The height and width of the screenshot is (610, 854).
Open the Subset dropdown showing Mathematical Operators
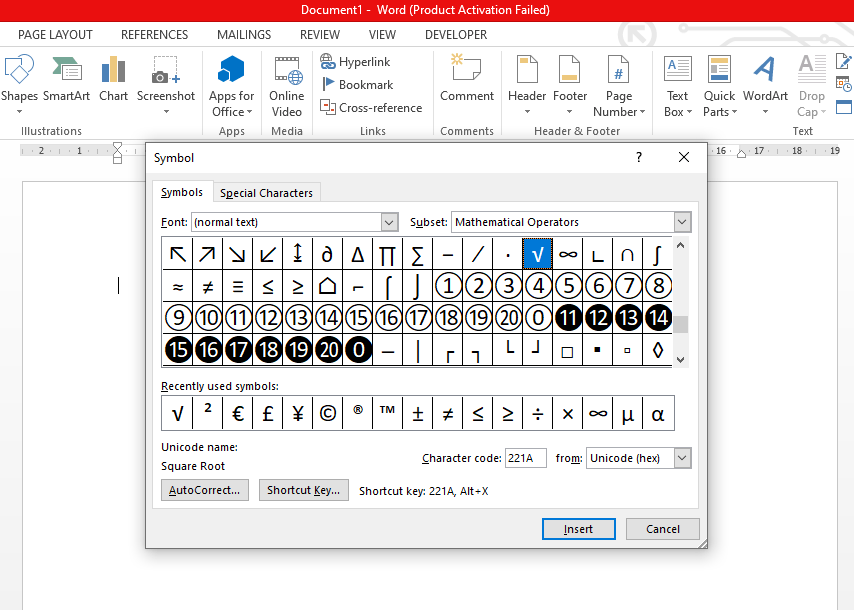(x=682, y=221)
